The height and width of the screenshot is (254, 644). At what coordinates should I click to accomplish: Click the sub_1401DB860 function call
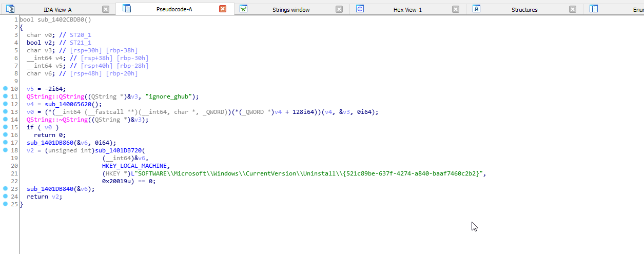[x=50, y=143]
